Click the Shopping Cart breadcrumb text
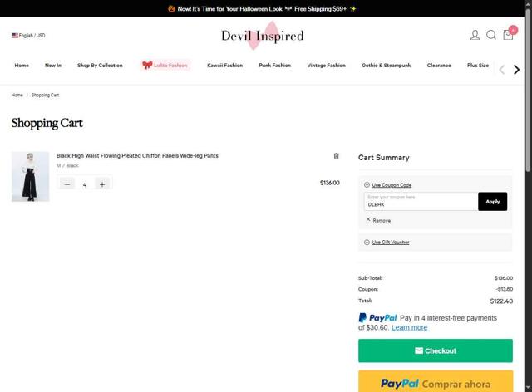Viewport: 532px width, 392px height. [45, 95]
